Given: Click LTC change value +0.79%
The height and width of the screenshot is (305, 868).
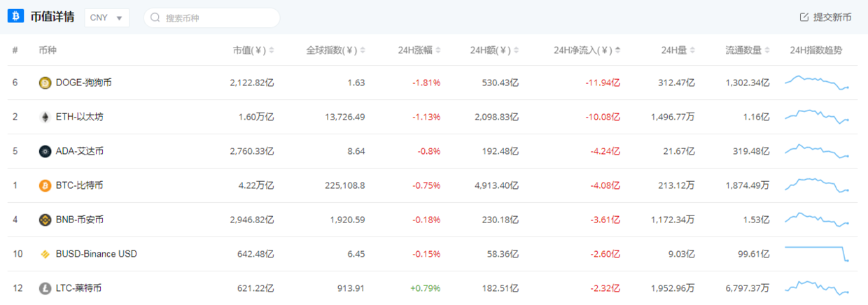Looking at the screenshot, I should click(425, 288).
